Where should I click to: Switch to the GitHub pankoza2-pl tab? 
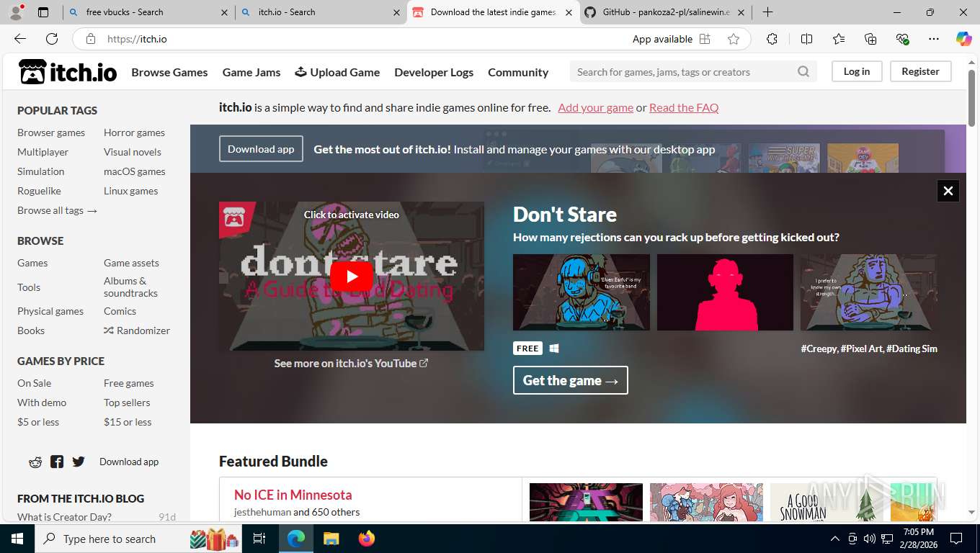click(x=666, y=12)
